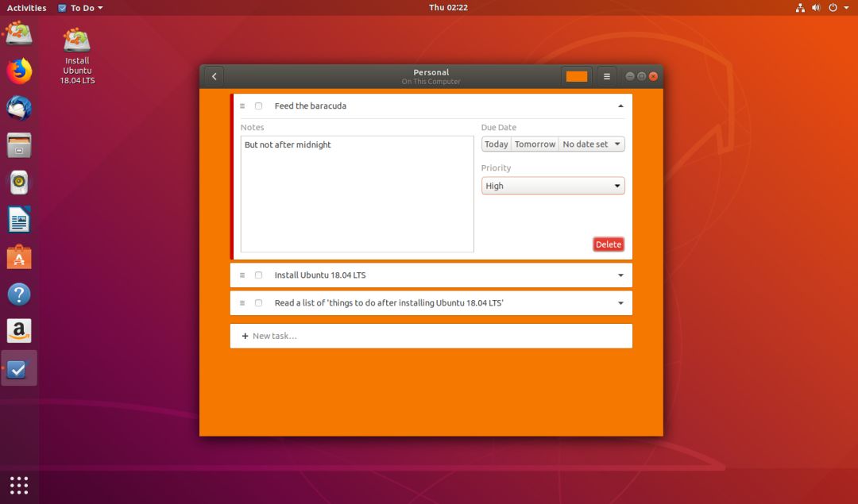Expand the Install Ubuntu 18.04 LTS task

point(620,275)
